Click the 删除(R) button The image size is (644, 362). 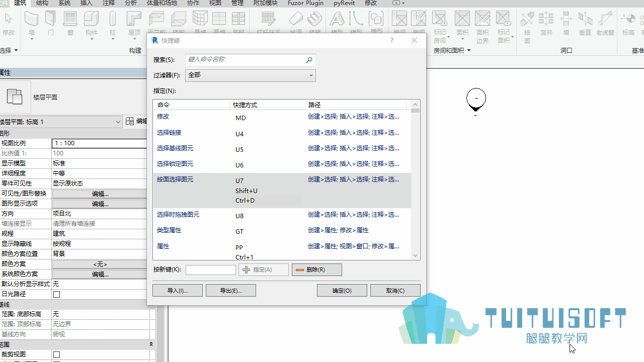pos(317,269)
